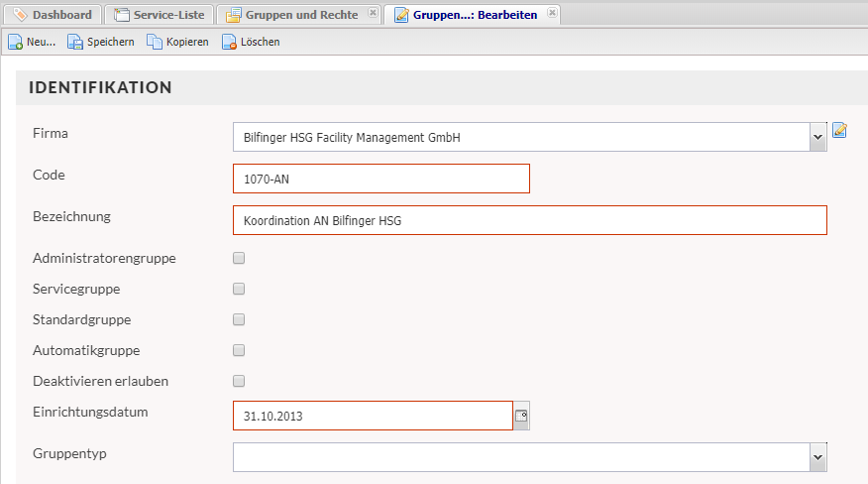
Task: Expand the Gruppentyp dropdown arrow
Action: tap(818, 457)
